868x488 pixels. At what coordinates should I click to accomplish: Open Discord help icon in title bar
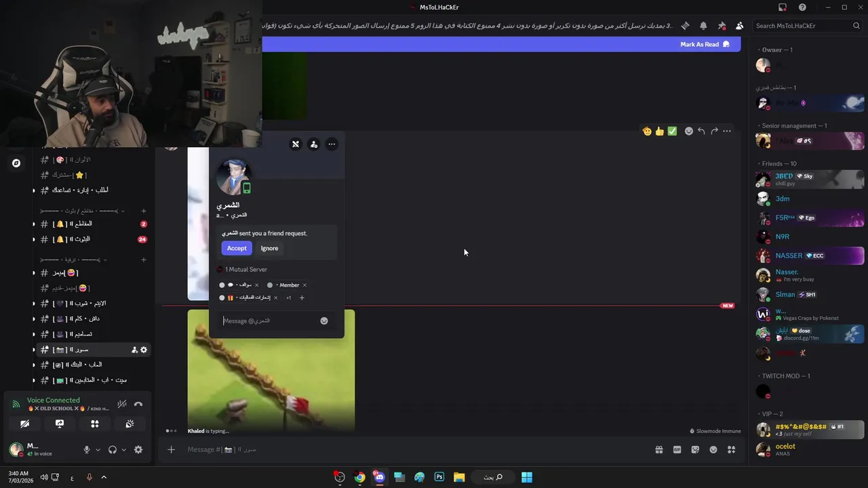803,7
